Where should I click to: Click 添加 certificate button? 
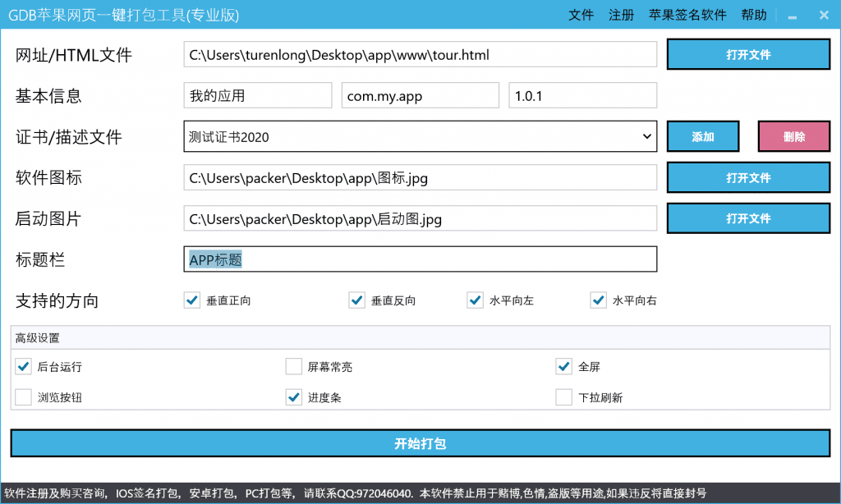tap(702, 137)
